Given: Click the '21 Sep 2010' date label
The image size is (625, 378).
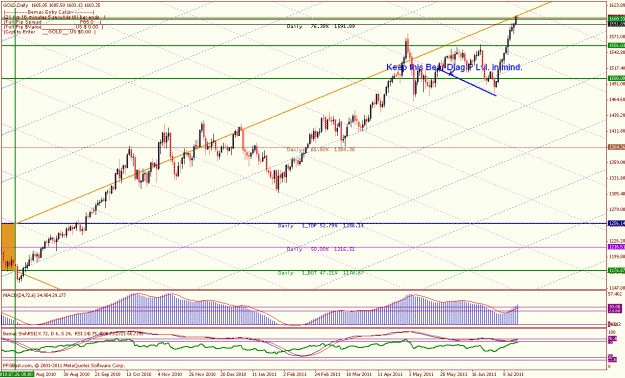Looking at the screenshot, I should tap(107, 374).
